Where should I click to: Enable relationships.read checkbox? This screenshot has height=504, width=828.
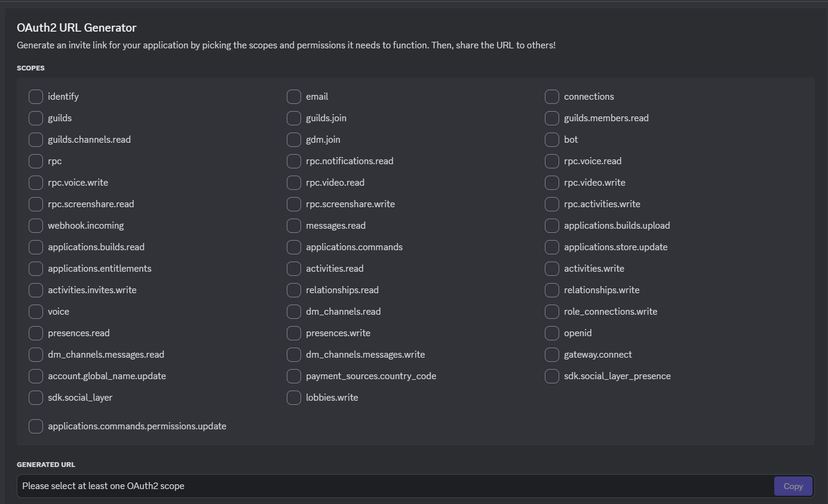click(294, 290)
